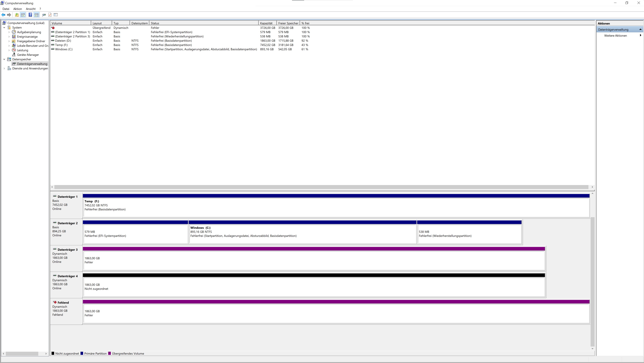Toggle the show/hide action pane icon
The image size is (644, 363).
[36, 15]
